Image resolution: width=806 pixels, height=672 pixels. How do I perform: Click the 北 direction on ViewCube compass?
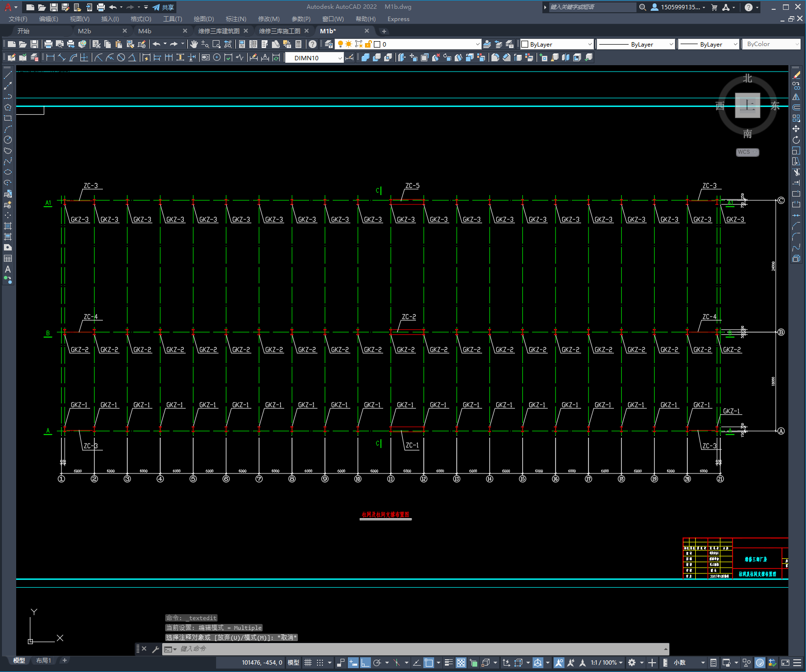point(747,78)
